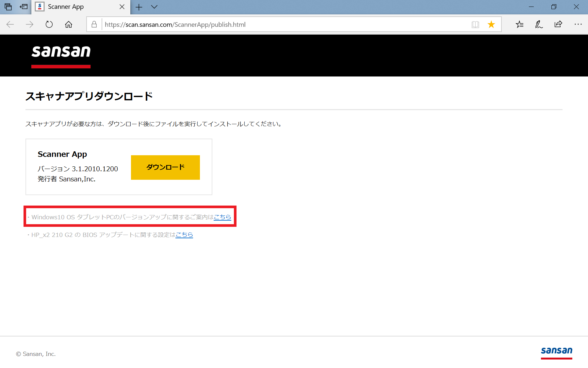The width and height of the screenshot is (588, 368).
Task: Minimize the browser window
Action: tap(531, 7)
